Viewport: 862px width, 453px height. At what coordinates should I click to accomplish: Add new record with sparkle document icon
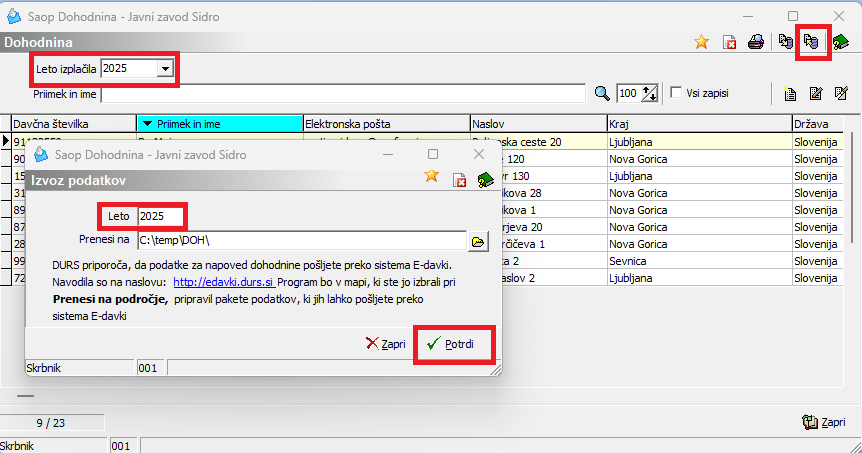[x=790, y=94]
